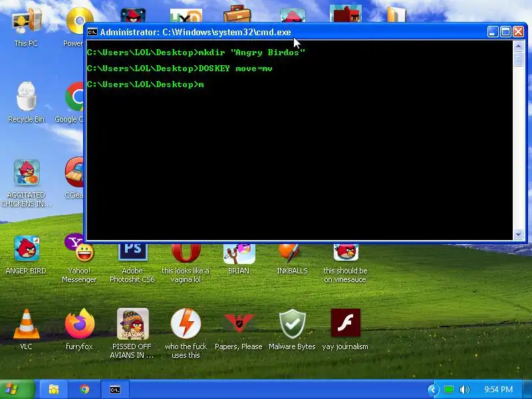532x399 pixels.
Task: Click the cmd vertical scrollbar thumb
Action: click(x=518, y=59)
